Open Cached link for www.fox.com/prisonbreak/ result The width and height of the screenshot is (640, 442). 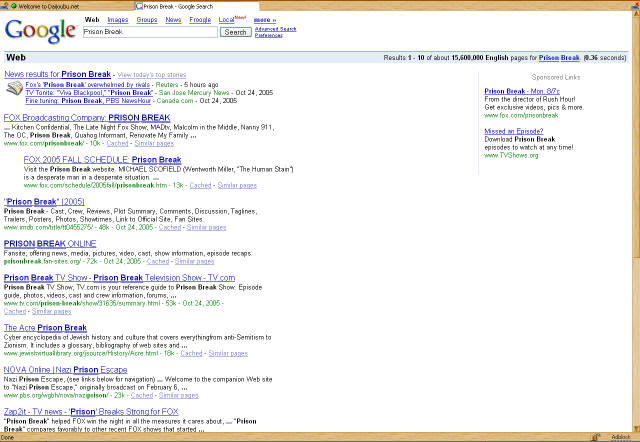(x=117, y=143)
